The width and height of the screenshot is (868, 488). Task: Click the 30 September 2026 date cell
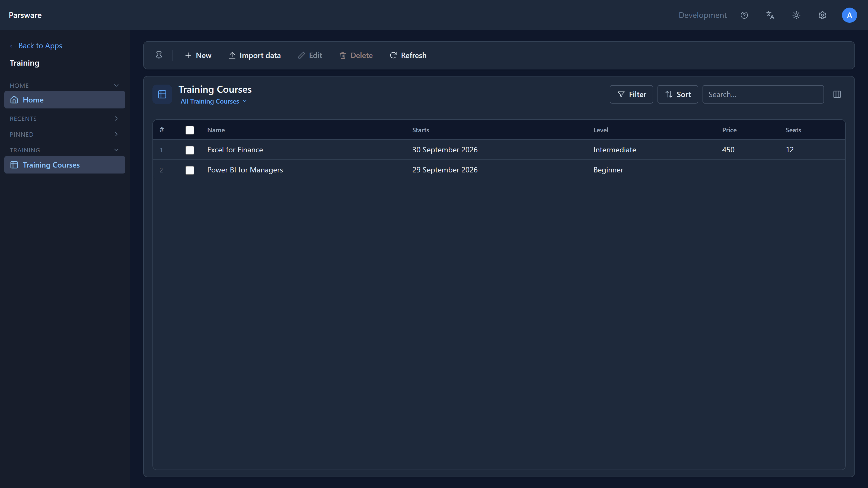tap(445, 150)
